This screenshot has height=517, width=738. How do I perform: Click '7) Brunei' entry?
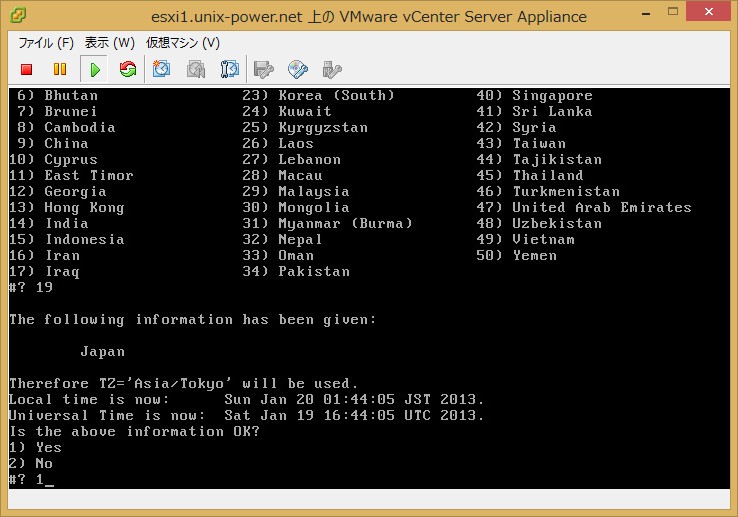(57, 111)
